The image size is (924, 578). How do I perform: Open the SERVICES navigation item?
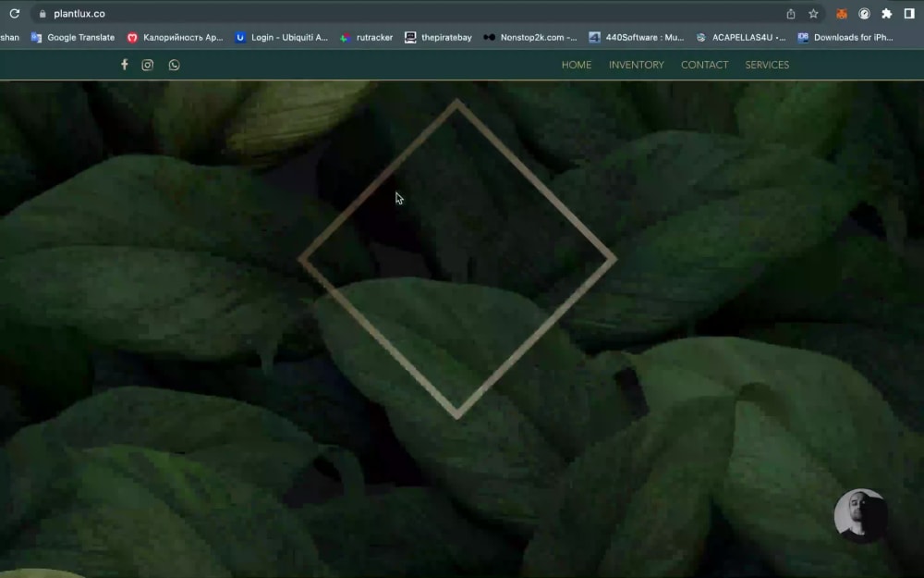pyautogui.click(x=767, y=65)
